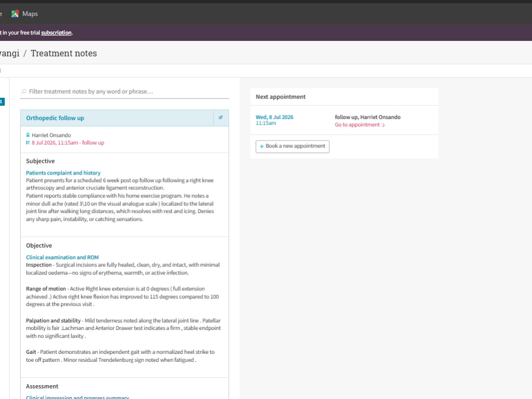Click the calendar icon beside 8 Jul 2026
532x399 pixels.
[x=28, y=143]
